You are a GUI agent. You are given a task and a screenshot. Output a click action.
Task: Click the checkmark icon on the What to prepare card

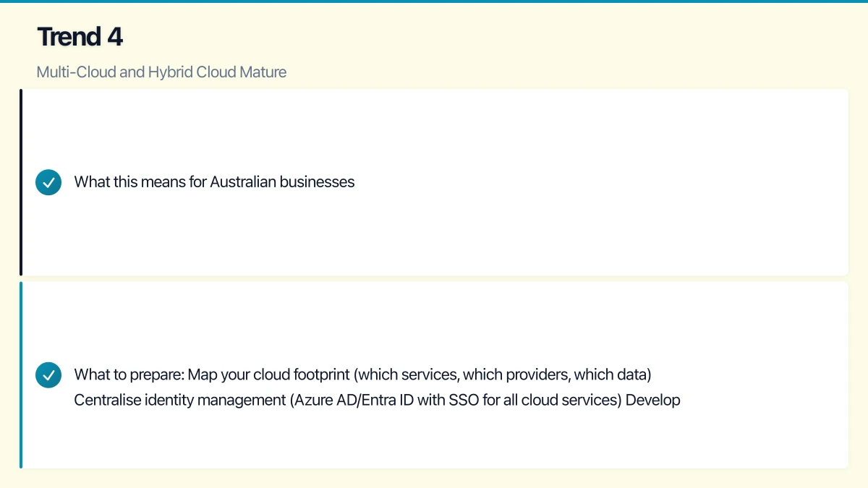[48, 374]
